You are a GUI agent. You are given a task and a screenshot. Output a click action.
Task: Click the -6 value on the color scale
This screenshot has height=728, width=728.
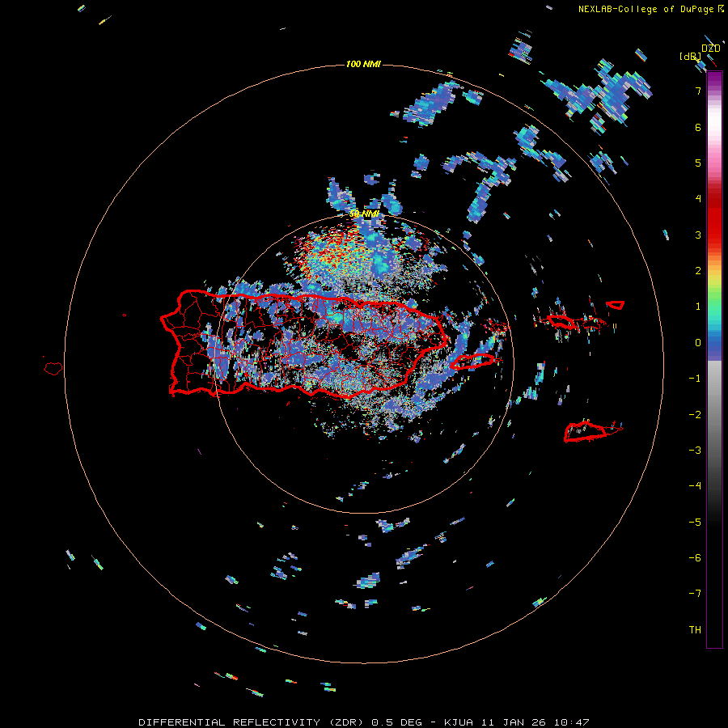point(695,557)
